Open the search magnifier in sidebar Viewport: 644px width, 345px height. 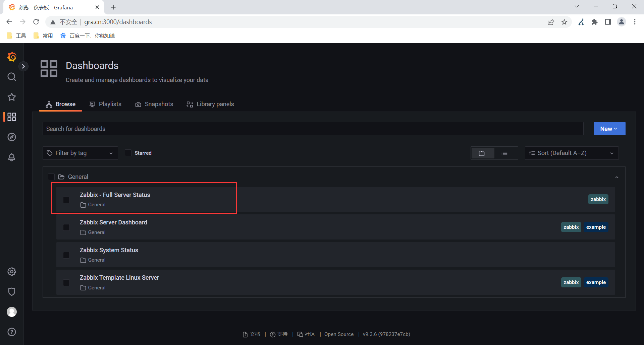(x=12, y=77)
